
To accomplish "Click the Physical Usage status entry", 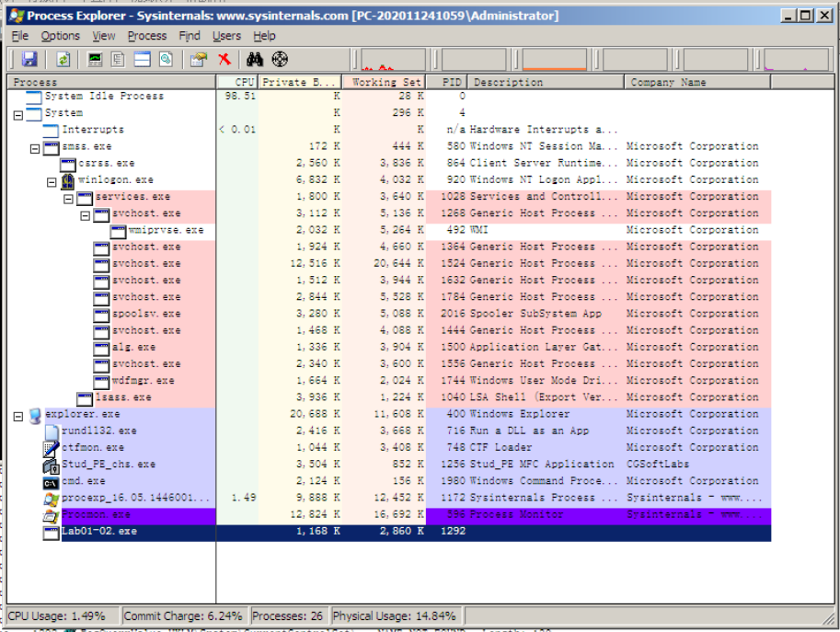I will pos(395,616).
